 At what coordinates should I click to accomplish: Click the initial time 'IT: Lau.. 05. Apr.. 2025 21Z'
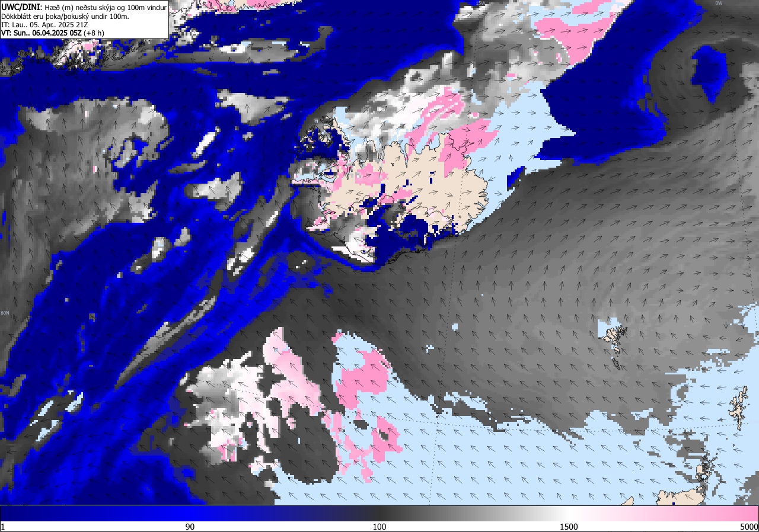tap(43, 24)
